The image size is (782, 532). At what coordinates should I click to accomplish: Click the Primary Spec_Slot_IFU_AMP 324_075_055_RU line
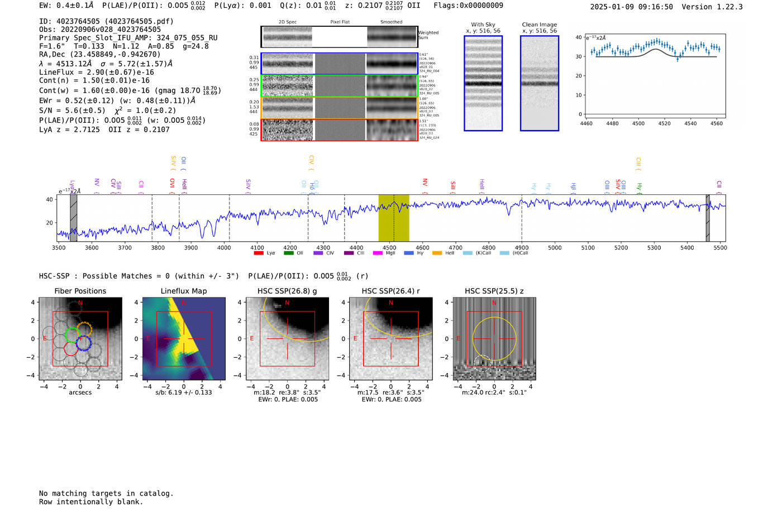pos(128,38)
